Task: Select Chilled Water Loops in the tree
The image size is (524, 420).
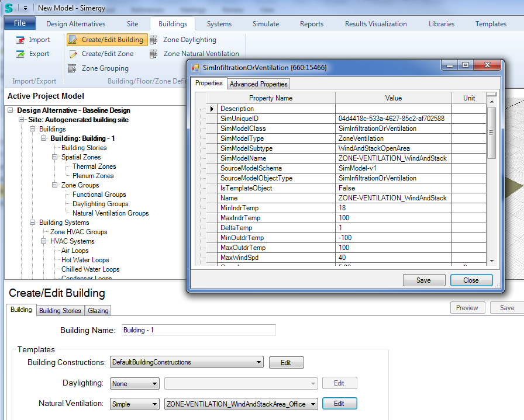Action: coord(90,269)
